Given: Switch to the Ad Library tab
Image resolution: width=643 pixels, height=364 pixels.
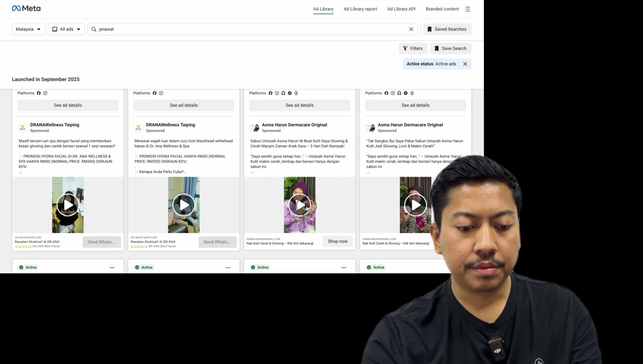Looking at the screenshot, I should 323,9.
